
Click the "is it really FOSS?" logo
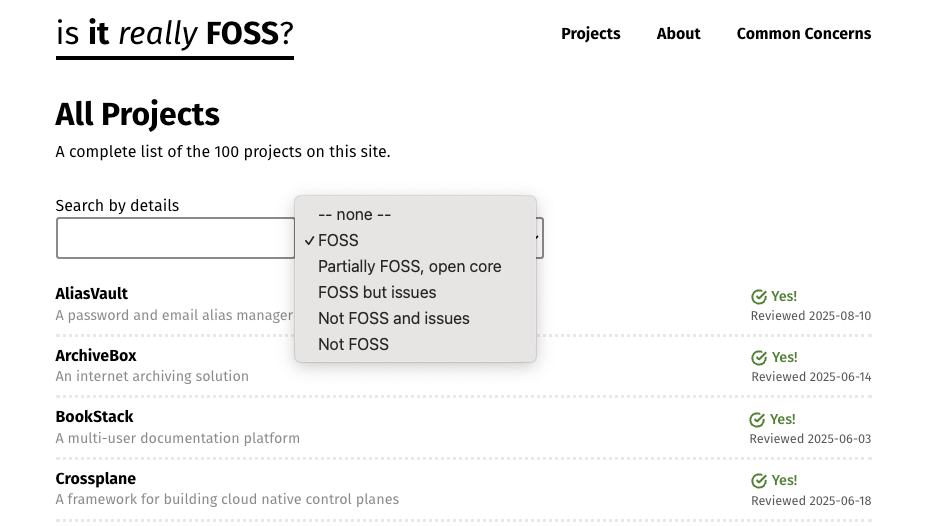175,34
